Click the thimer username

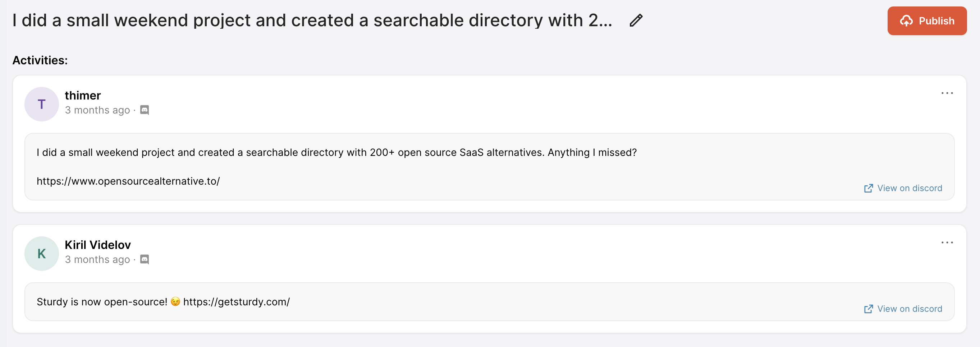coord(83,96)
